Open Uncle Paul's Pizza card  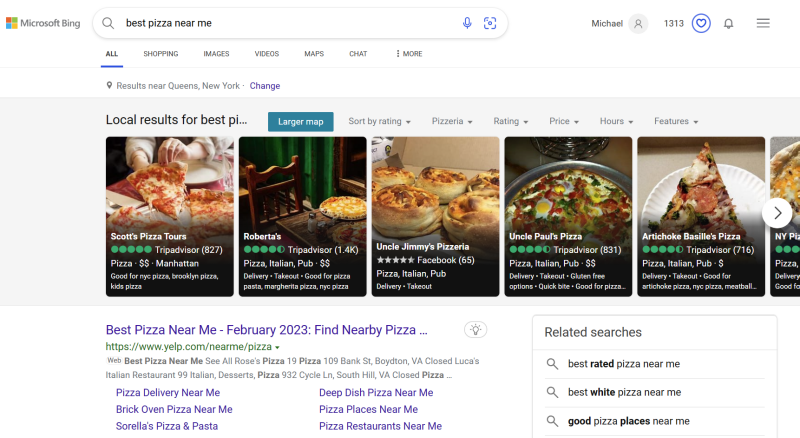pos(568,216)
